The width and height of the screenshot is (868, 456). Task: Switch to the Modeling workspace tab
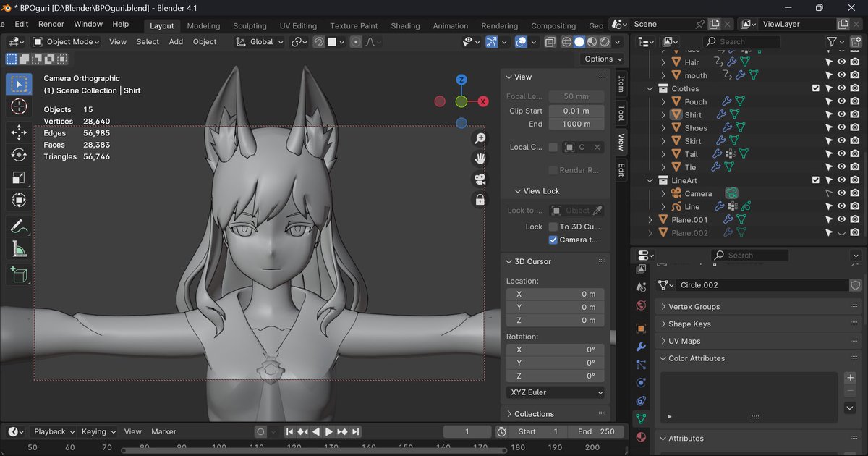click(203, 25)
